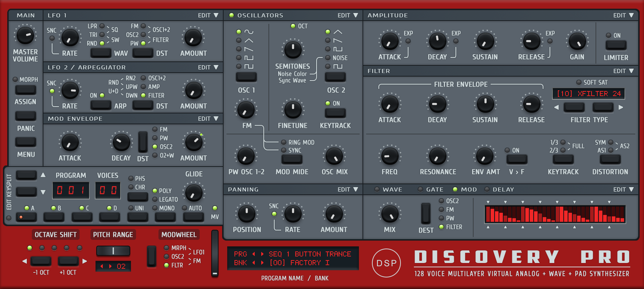
Task: Open the Edit dropdown in the Wave/Gate/Mod/Delay section
Action: click(624, 189)
